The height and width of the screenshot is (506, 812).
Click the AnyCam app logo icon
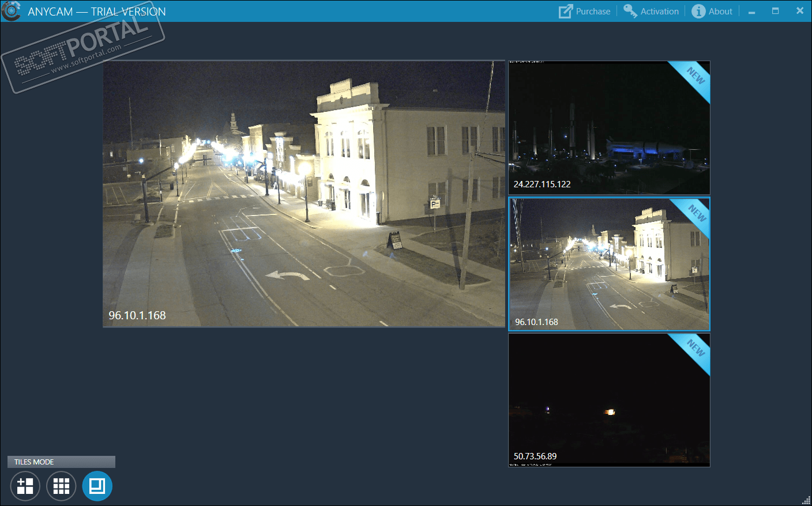[x=11, y=11]
